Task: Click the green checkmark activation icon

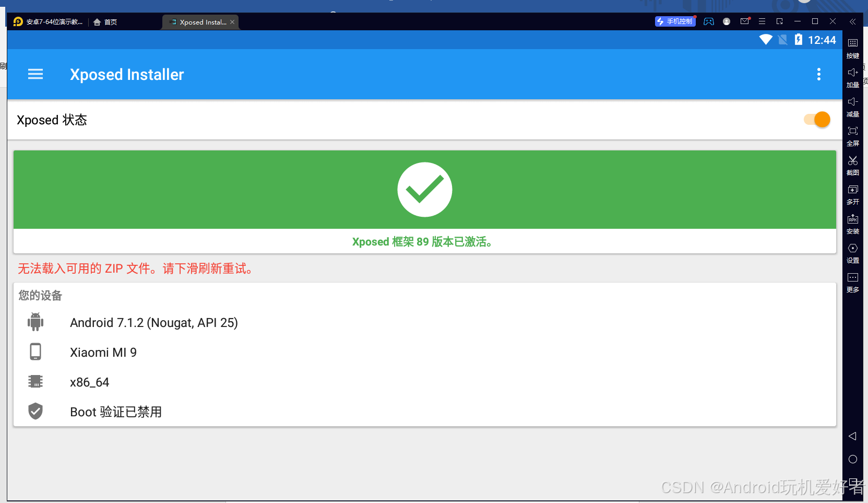Action: click(x=424, y=190)
